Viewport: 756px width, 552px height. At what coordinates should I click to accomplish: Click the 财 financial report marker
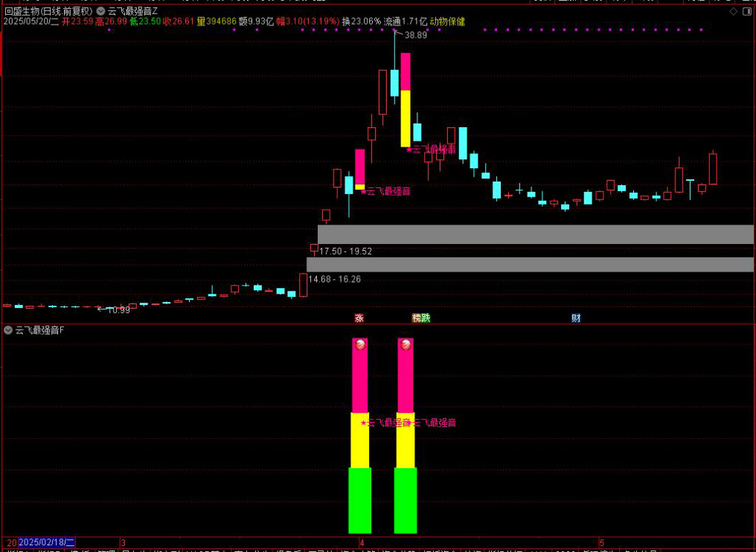tap(576, 318)
